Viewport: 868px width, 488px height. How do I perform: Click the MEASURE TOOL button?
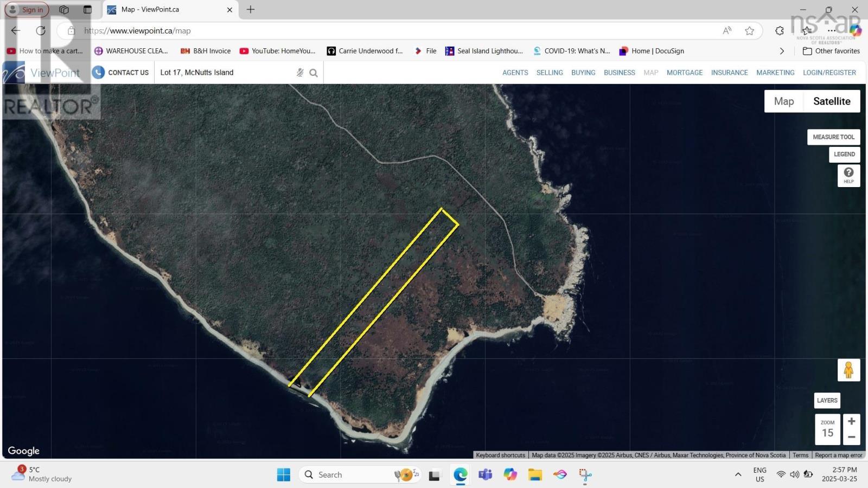(833, 137)
